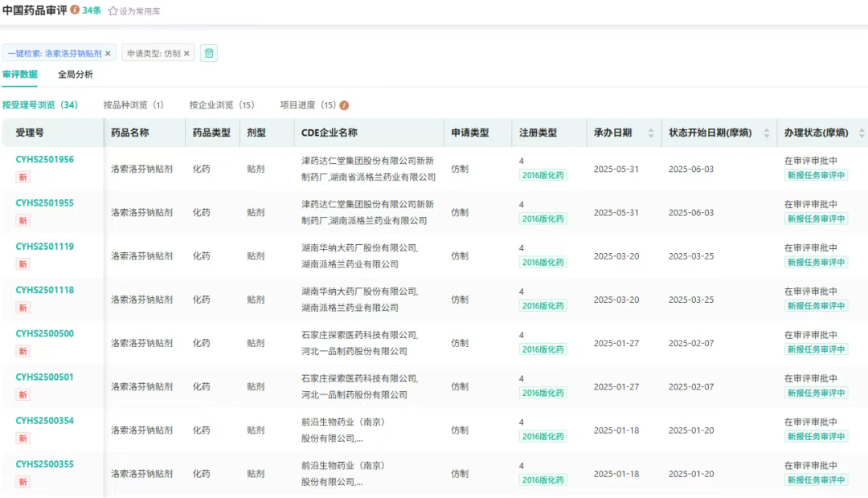Viewport: 868px width, 498px height.
Task: Switch to the 全局分析 tab
Action: pyautogui.click(x=76, y=75)
